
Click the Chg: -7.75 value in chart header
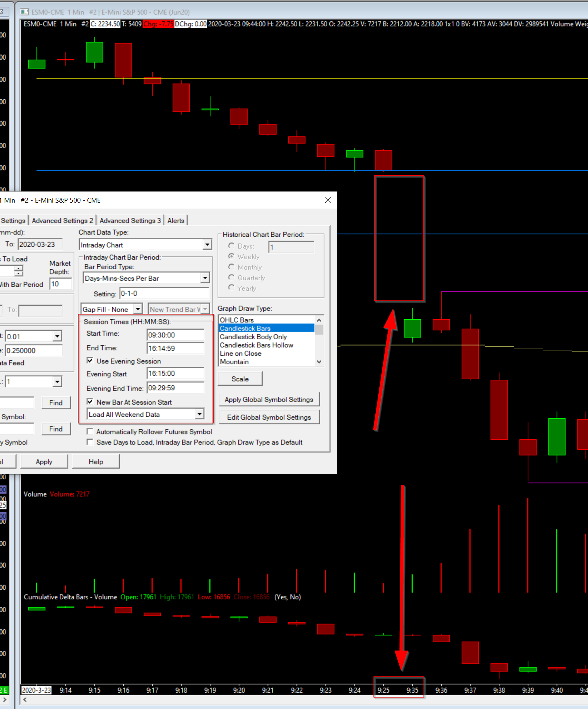pos(158,24)
